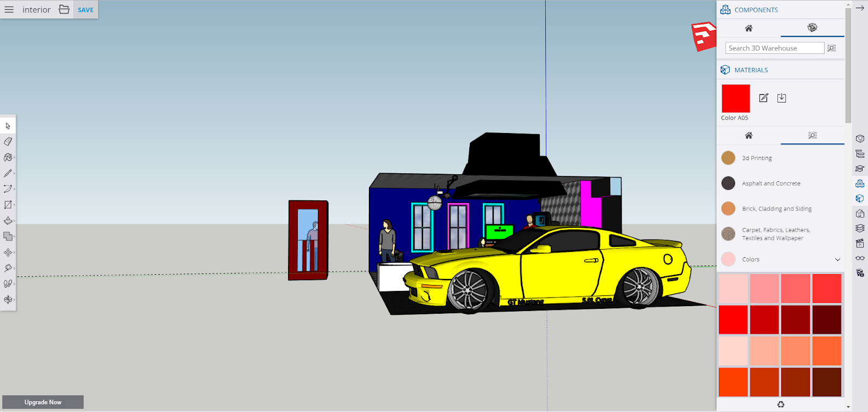Collapse the COMPONENTS panel header

coord(781,10)
